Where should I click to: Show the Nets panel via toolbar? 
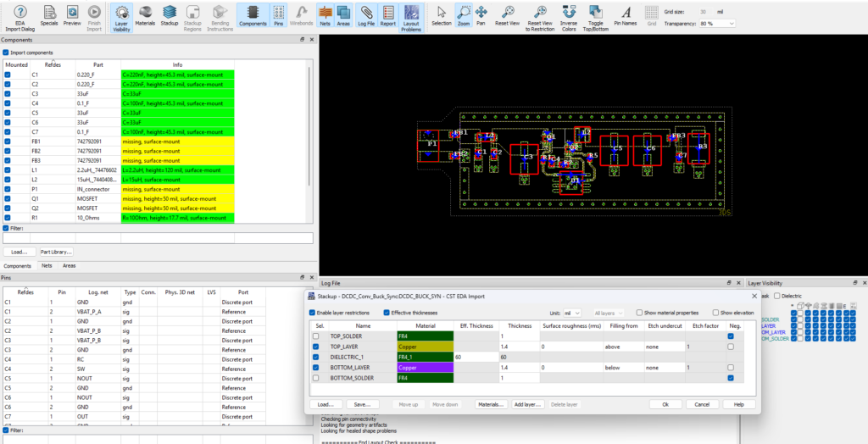point(325,14)
